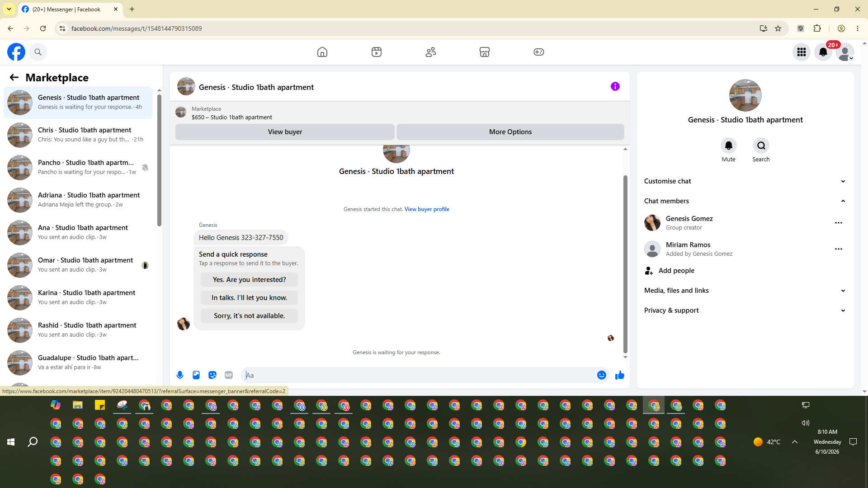Open the Pancho Studio 1bath chat
The image size is (868, 488).
point(78,167)
